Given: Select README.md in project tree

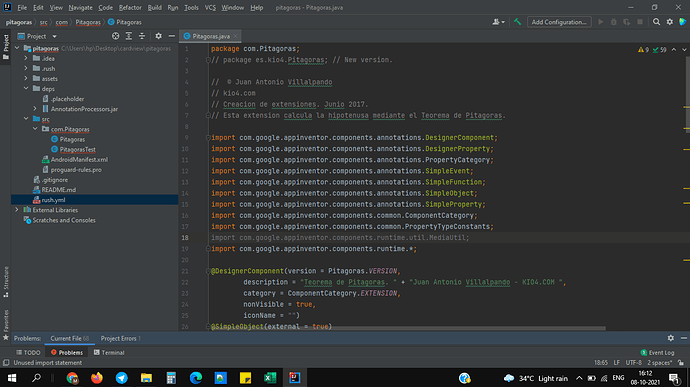Looking at the screenshot, I should 58,190.
